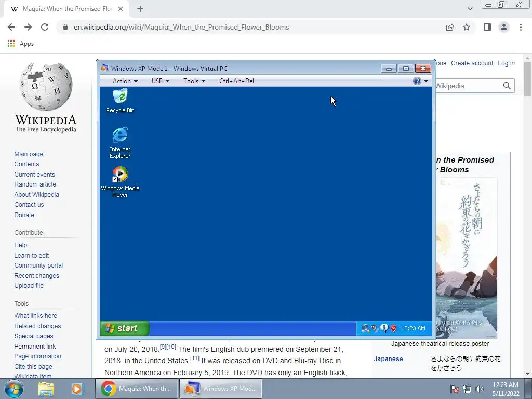532x399 pixels.
Task: Reload the Wikipedia page
Action: coord(45,27)
